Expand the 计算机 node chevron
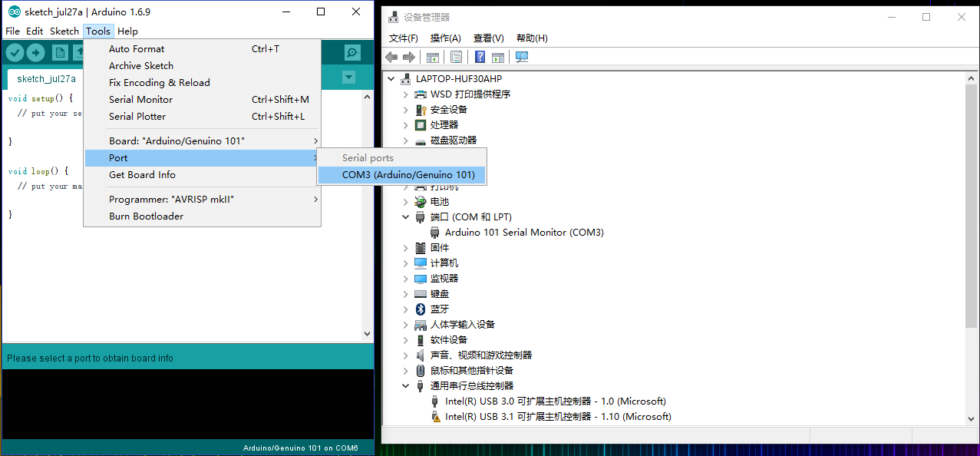980x456 pixels. (x=406, y=263)
